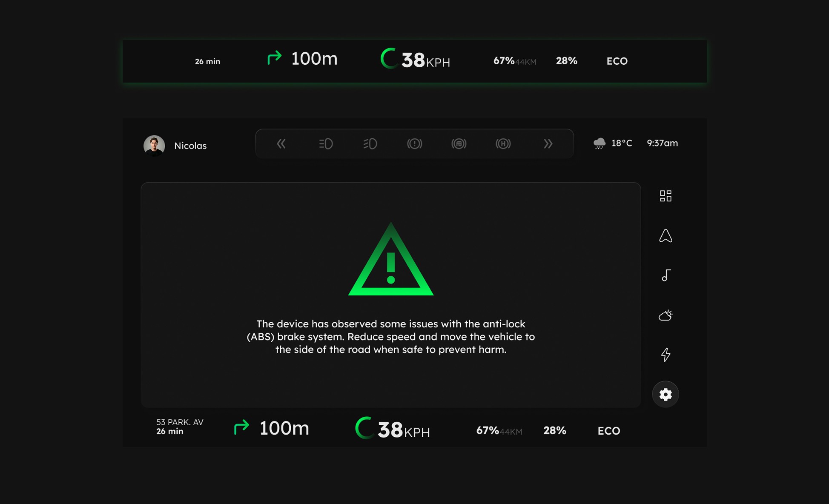Image resolution: width=829 pixels, height=504 pixels.
Task: Open navigation arrow in sidebar
Action: [x=665, y=236]
